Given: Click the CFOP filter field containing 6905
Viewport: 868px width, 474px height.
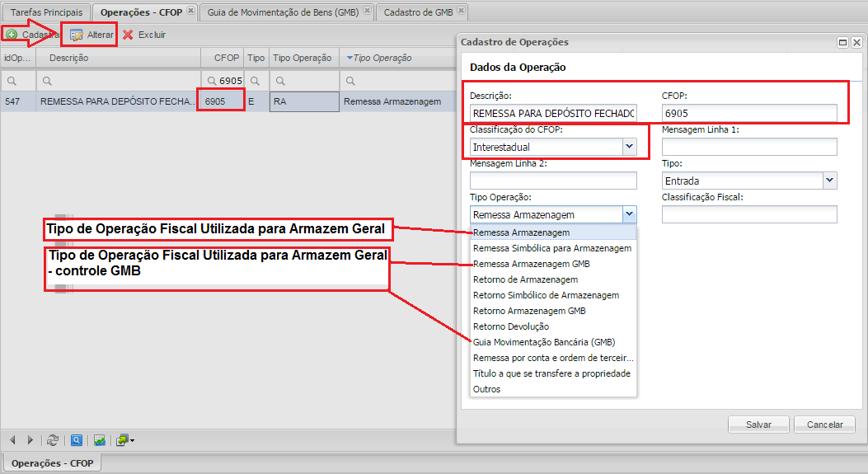Looking at the screenshot, I should pyautogui.click(x=222, y=81).
